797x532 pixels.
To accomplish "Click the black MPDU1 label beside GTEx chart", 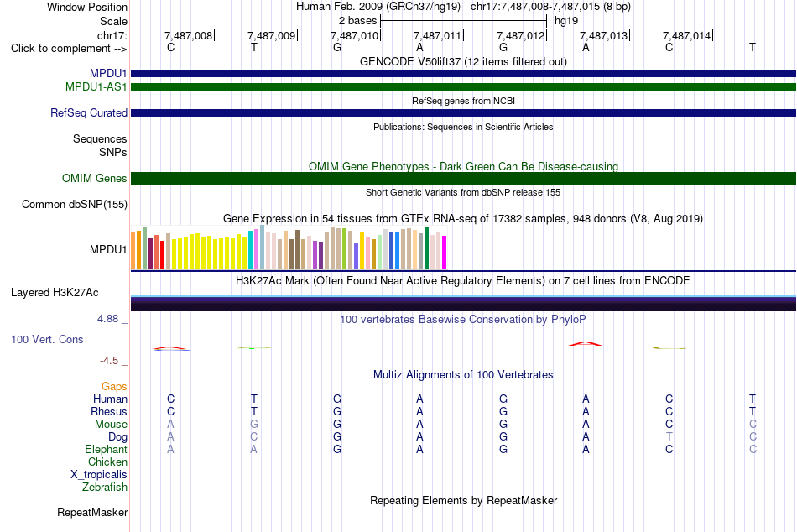I will tap(108, 249).
